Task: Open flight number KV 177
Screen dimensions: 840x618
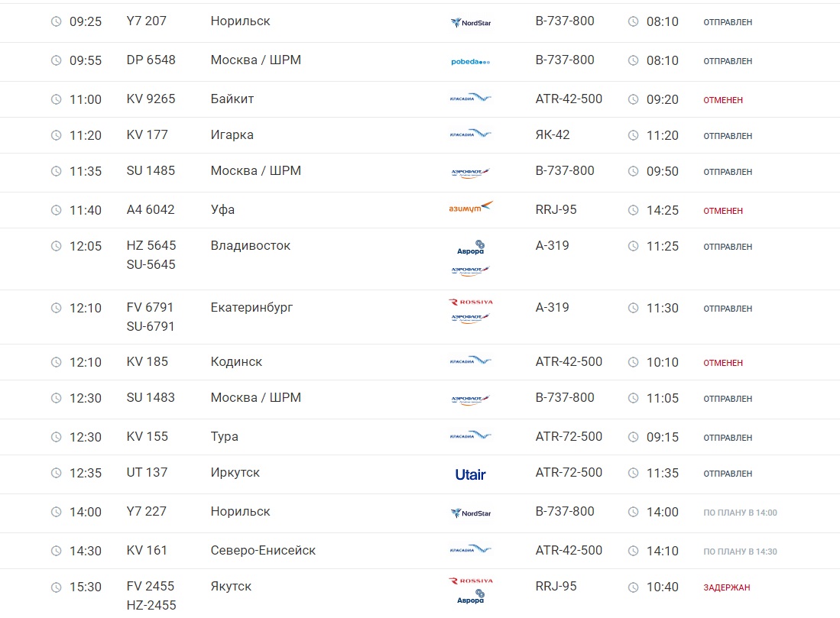Action: [148, 135]
